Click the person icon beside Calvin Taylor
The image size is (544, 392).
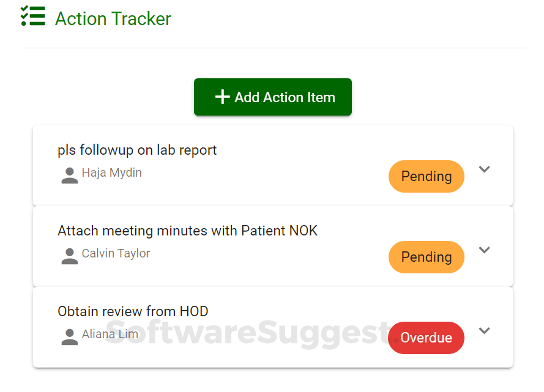[x=69, y=256]
